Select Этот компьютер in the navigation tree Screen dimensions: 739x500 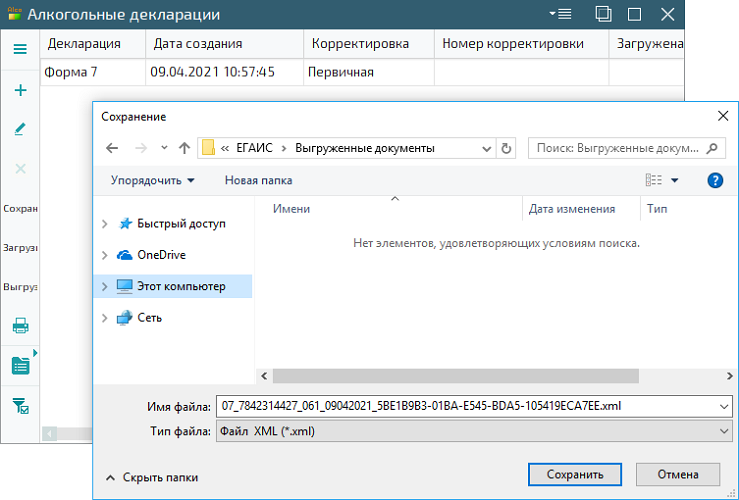pyautogui.click(x=180, y=286)
